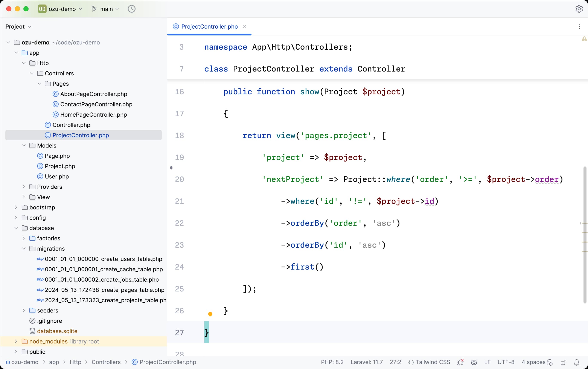Click the debug listener bug icon
Screen dimensions: 588x369
coord(460,362)
